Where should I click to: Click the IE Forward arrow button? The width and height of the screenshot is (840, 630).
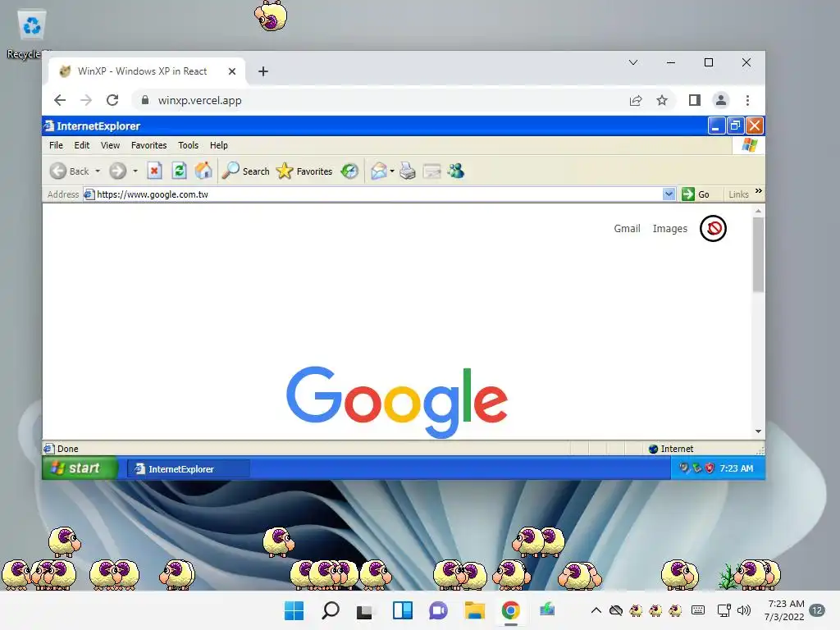pyautogui.click(x=117, y=171)
